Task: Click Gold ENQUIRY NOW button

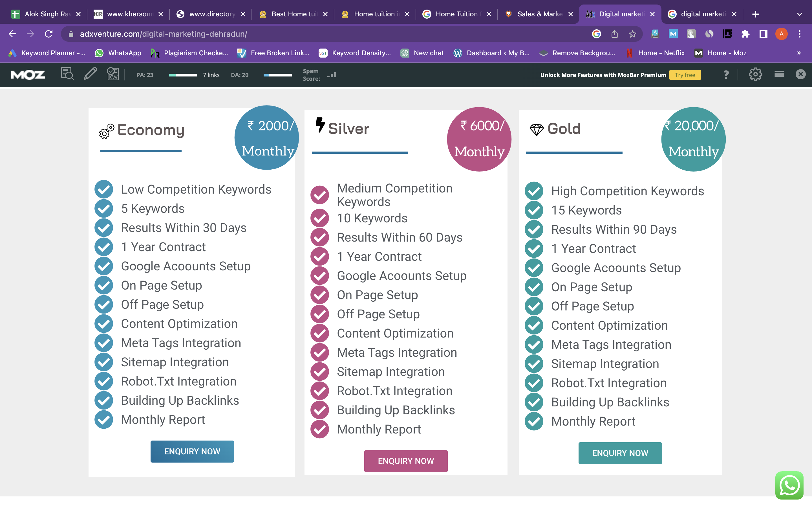Action: (620, 453)
